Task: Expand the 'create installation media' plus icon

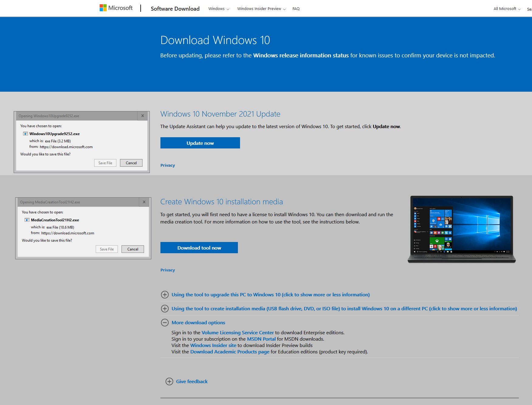Action: [x=165, y=308]
